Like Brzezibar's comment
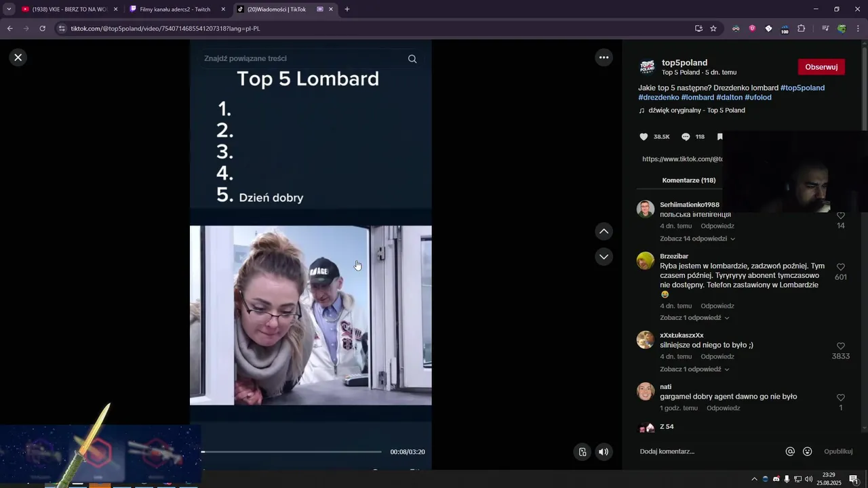The width and height of the screenshot is (868, 488). pos(841,267)
